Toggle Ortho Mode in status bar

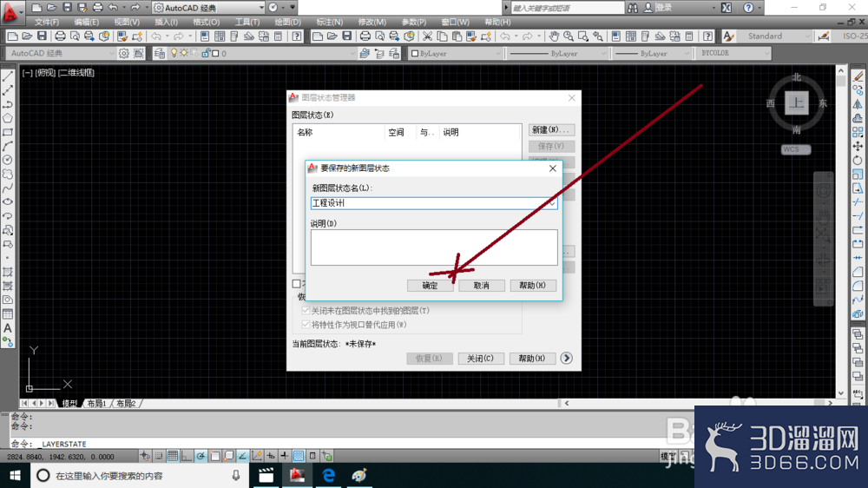pyautogui.click(x=187, y=456)
